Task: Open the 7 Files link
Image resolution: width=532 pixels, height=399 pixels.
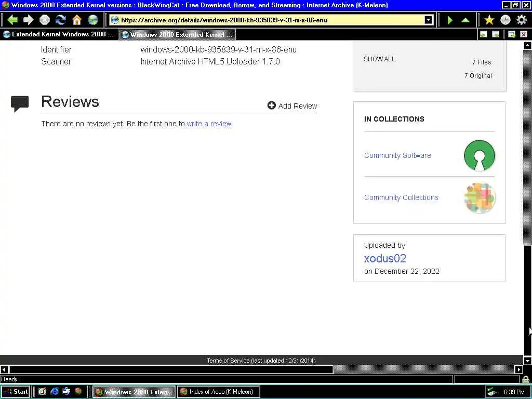Action: [482, 62]
